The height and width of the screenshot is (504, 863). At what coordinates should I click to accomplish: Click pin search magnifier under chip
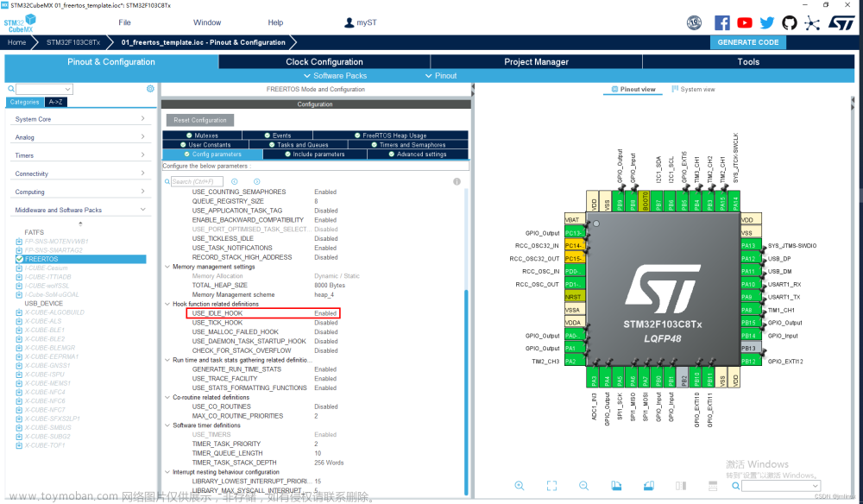(735, 486)
